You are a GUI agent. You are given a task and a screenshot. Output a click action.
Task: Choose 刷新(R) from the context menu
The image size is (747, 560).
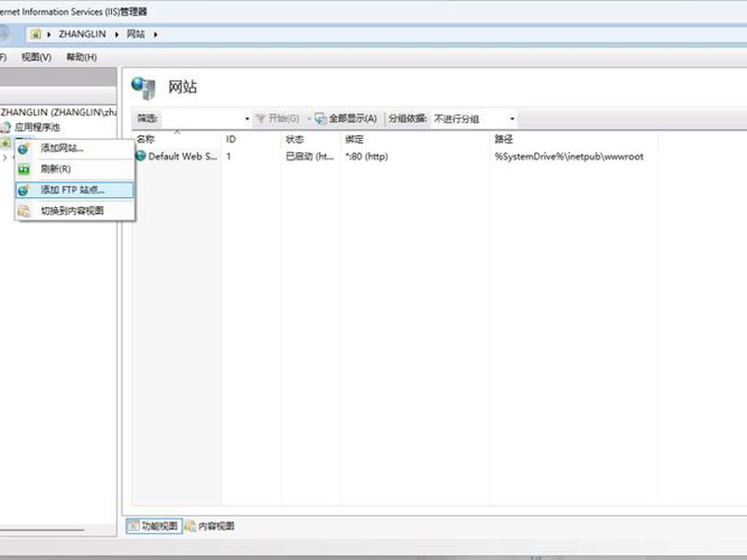tap(75, 169)
